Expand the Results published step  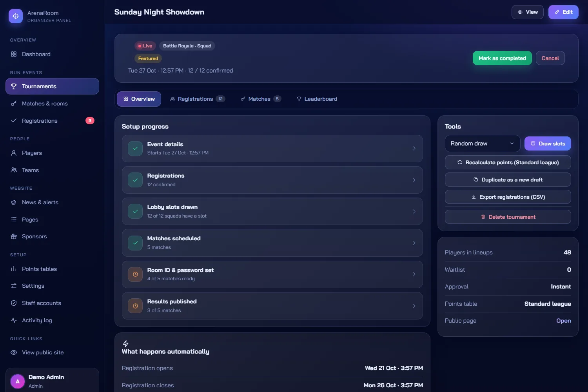(x=272, y=306)
